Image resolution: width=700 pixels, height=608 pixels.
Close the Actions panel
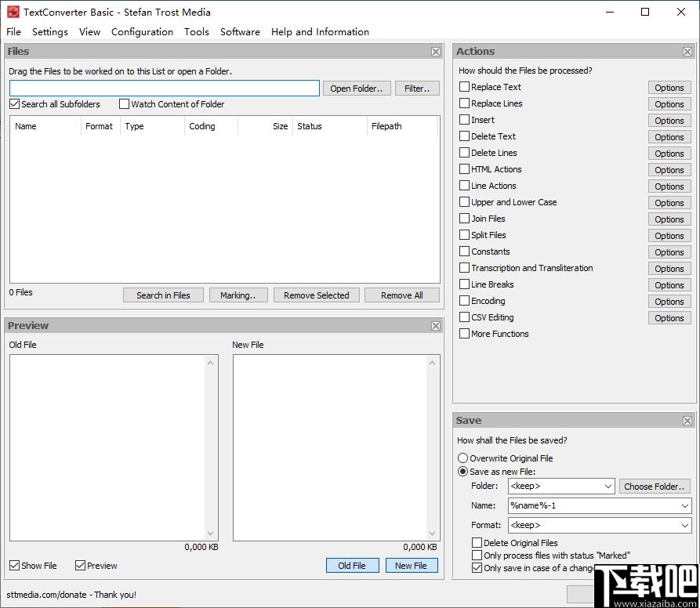coord(687,52)
